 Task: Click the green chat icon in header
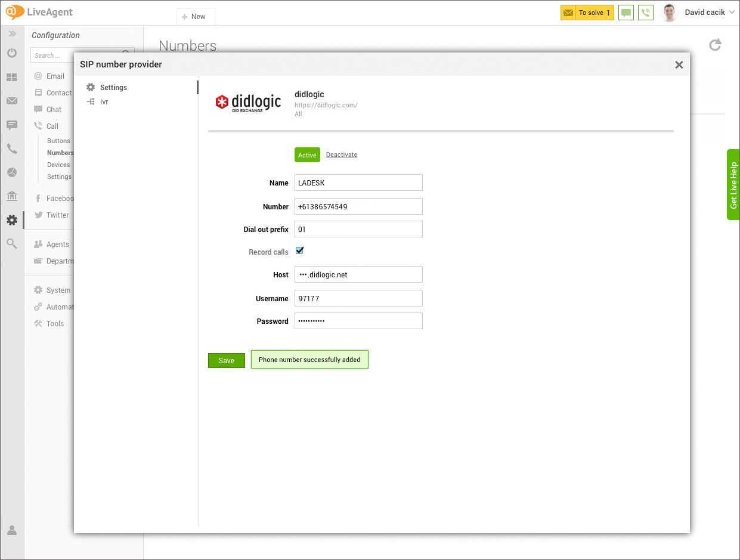coord(626,13)
